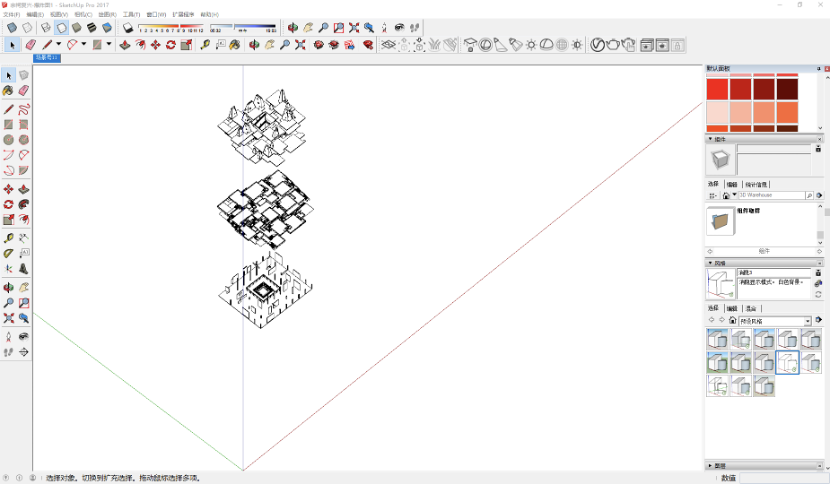The height and width of the screenshot is (484, 830).
Task: Pick the pale pink material swatch
Action: tap(717, 113)
